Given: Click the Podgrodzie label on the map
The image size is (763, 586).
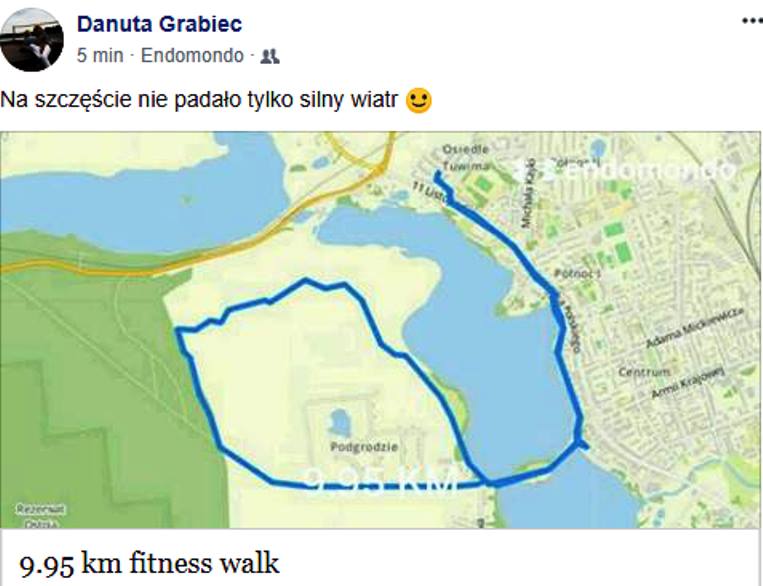Looking at the screenshot, I should pyautogui.click(x=364, y=447).
